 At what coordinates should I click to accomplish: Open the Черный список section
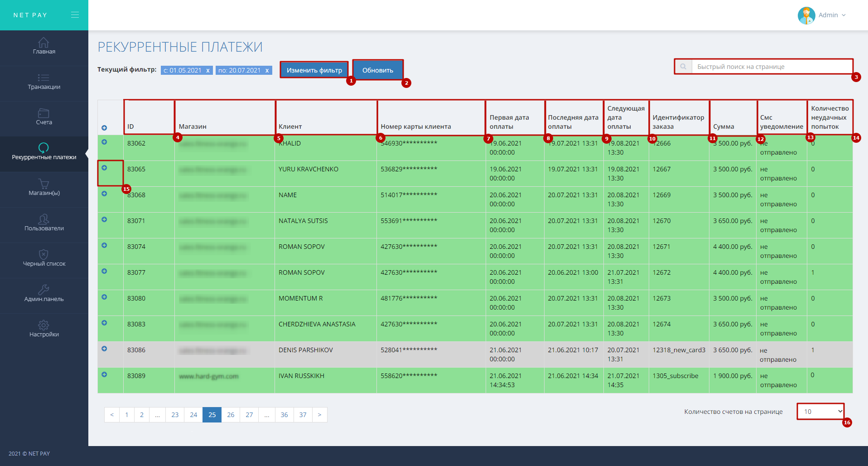(44, 258)
